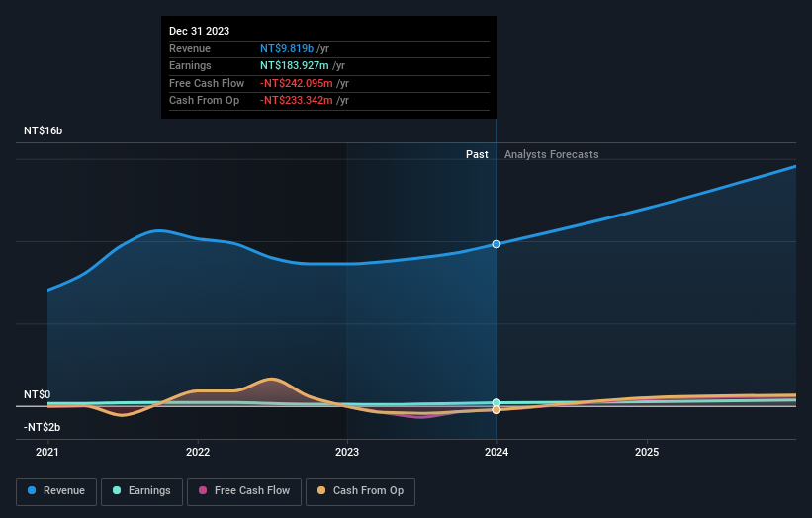
Task: Toggle the Cash From Op series
Action: [x=360, y=491]
